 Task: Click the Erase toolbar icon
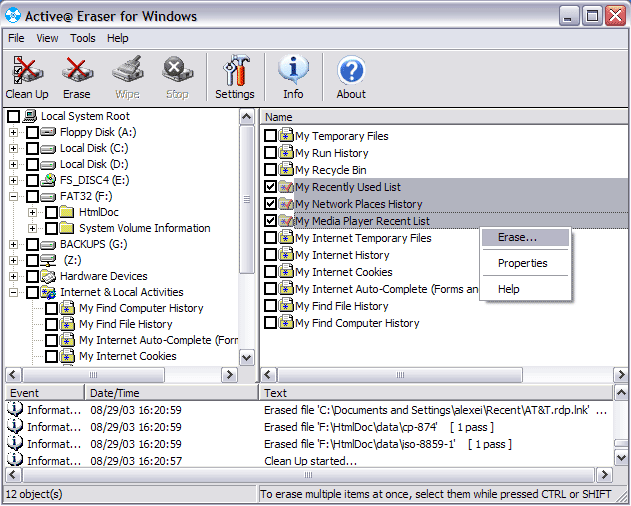(76, 69)
